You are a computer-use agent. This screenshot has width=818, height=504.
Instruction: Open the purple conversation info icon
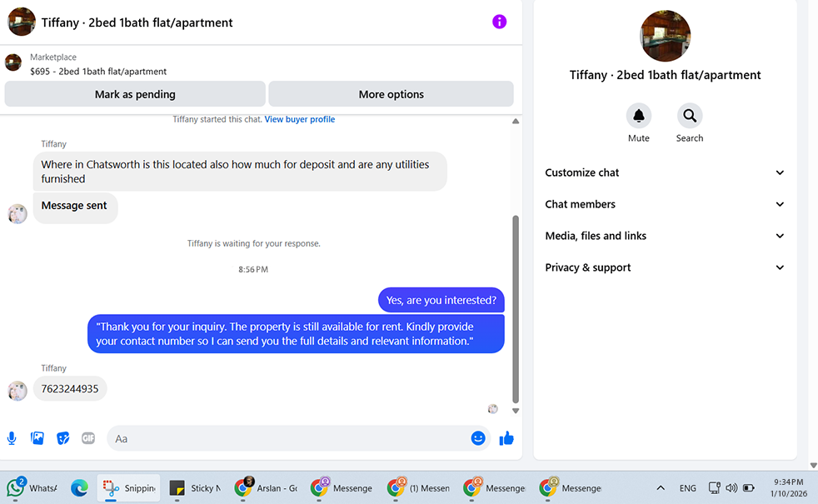(499, 22)
